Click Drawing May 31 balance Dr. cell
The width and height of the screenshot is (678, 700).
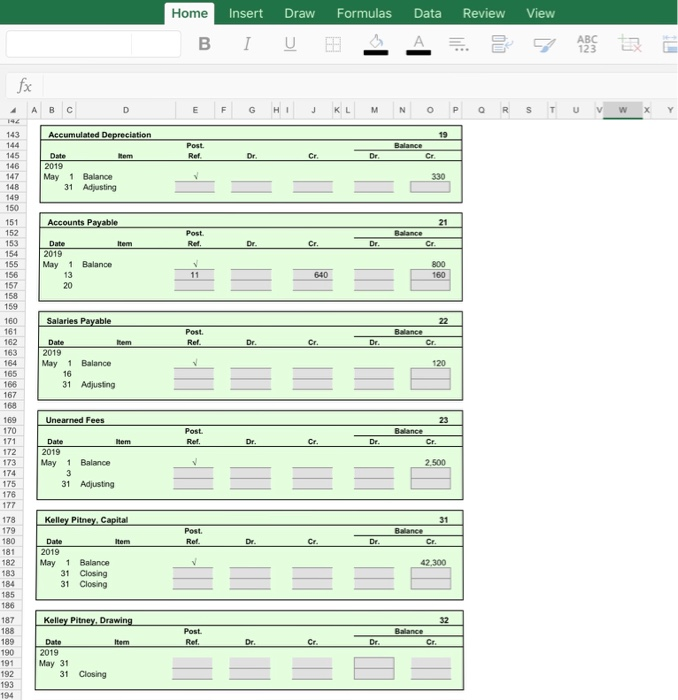374,663
